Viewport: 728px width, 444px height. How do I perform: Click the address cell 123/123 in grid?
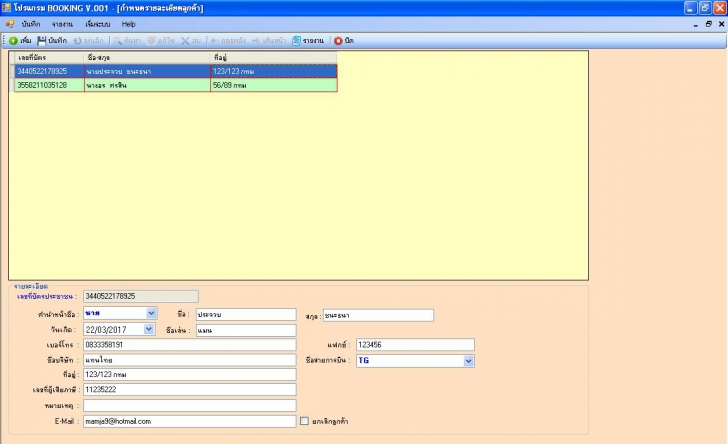(x=273, y=71)
